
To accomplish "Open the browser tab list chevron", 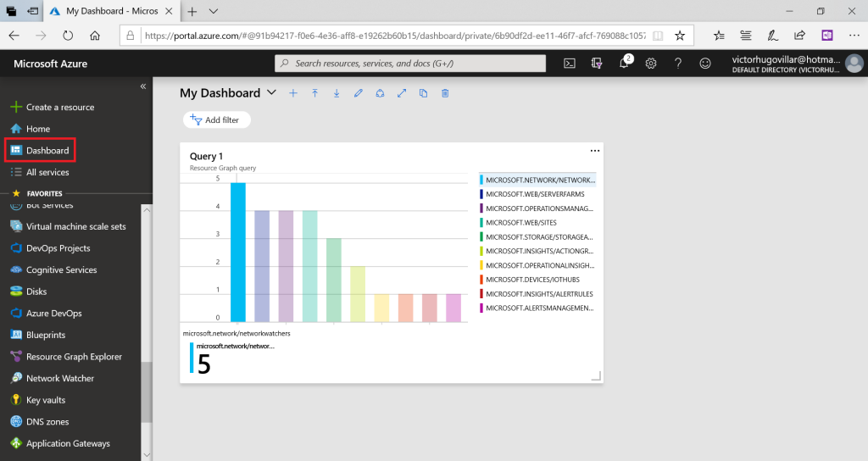I will pyautogui.click(x=214, y=11).
